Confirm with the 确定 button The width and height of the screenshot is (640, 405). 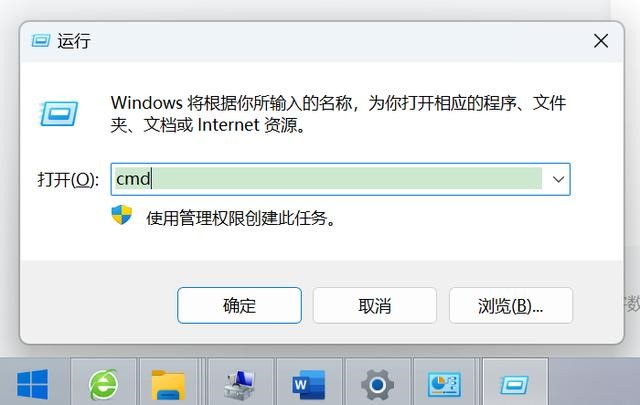coord(239,305)
